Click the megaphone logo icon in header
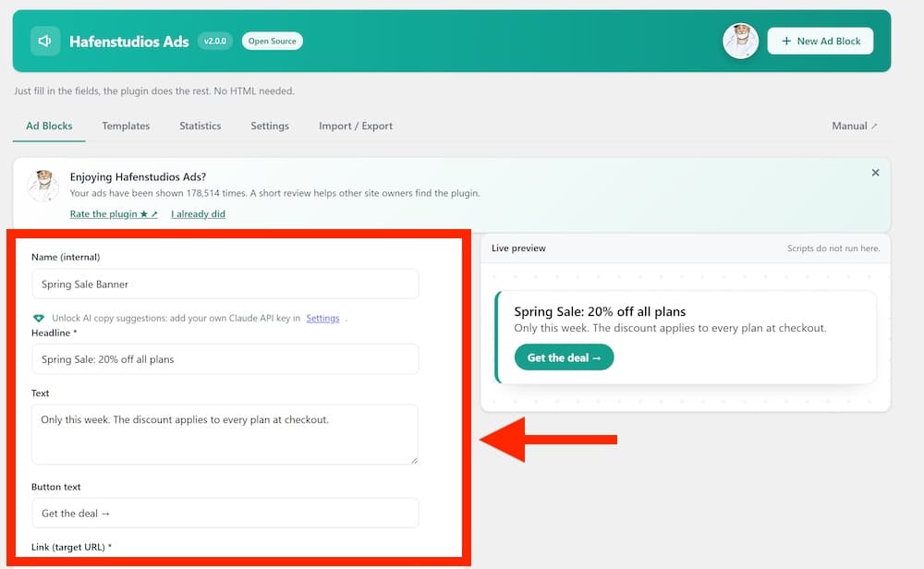Viewport: 924px width, 569px height. click(x=45, y=42)
